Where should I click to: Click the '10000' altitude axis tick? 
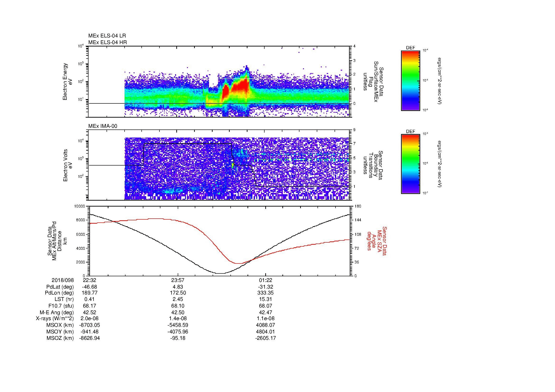80,206
